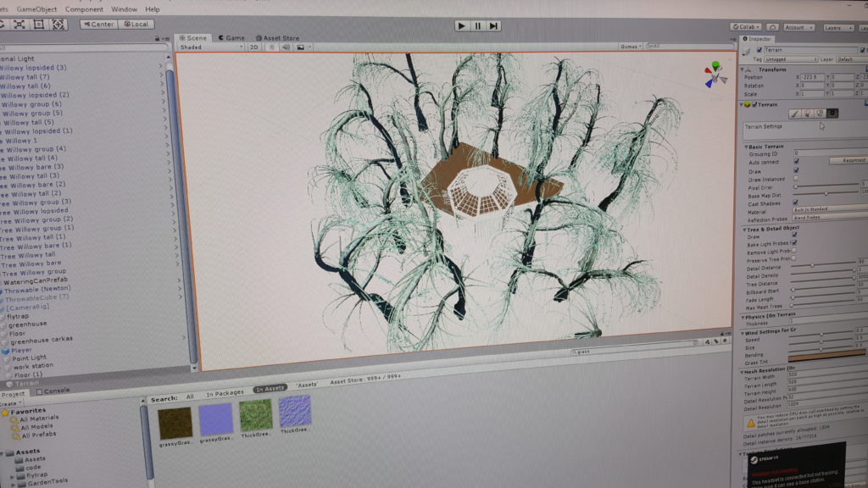Enable the Draw Instanced checkbox
868x488 pixels.
tap(795, 179)
